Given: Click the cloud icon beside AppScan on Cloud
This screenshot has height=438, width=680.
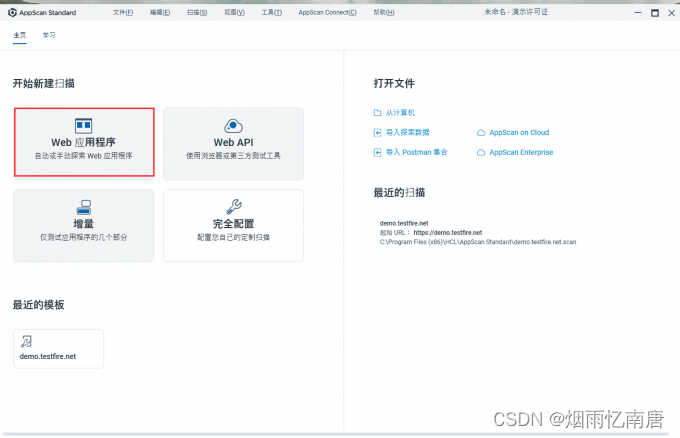Looking at the screenshot, I should [x=481, y=133].
